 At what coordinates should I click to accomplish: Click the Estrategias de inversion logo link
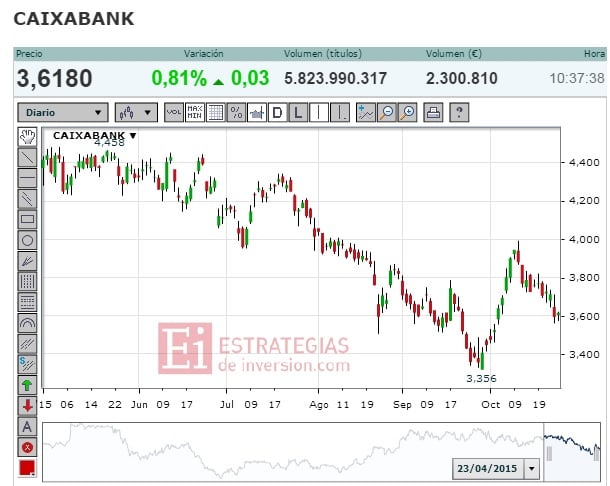click(254, 348)
